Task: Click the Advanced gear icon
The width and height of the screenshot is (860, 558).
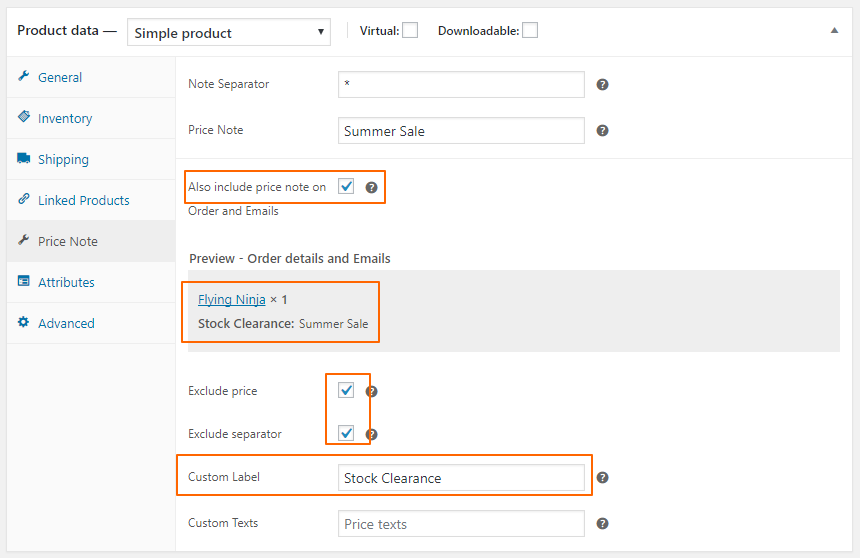Action: click(24, 323)
